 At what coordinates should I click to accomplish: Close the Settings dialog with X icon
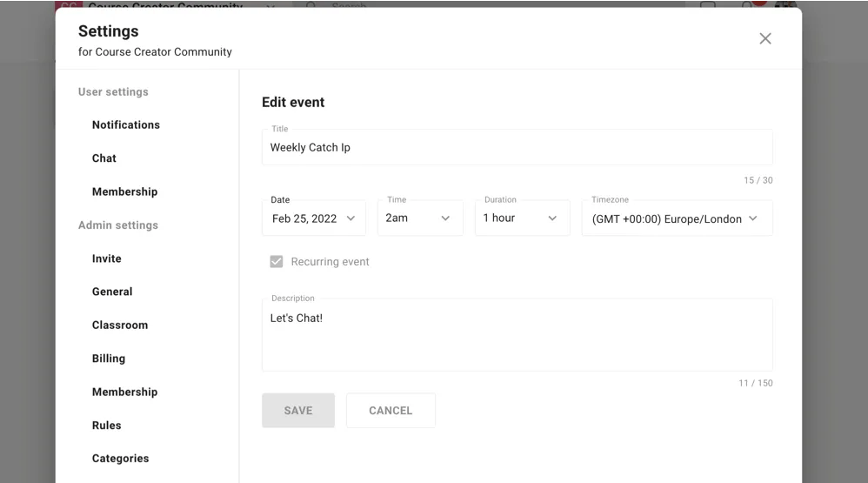pos(765,38)
